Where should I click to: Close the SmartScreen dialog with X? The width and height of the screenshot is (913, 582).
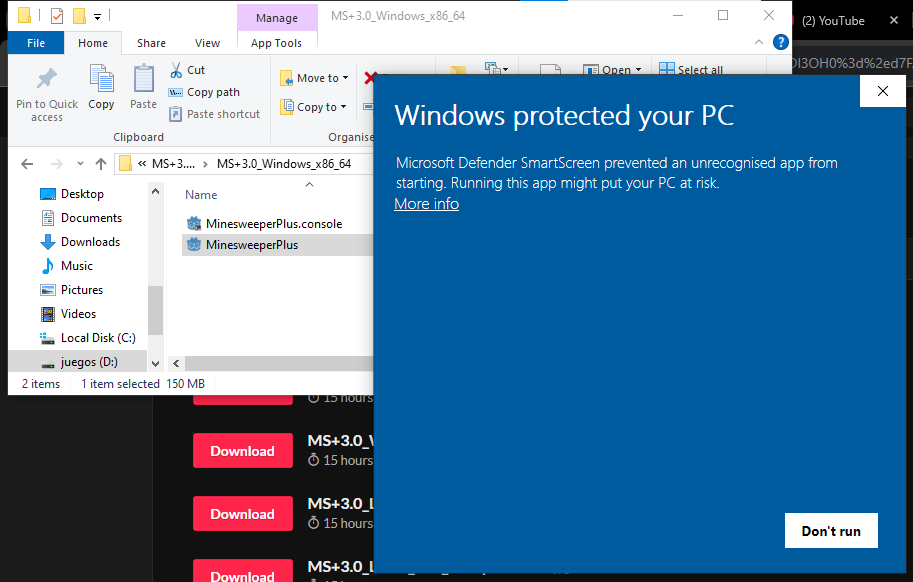click(883, 91)
